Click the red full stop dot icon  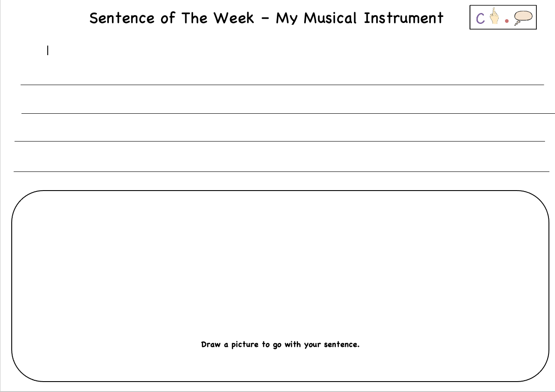coord(506,20)
